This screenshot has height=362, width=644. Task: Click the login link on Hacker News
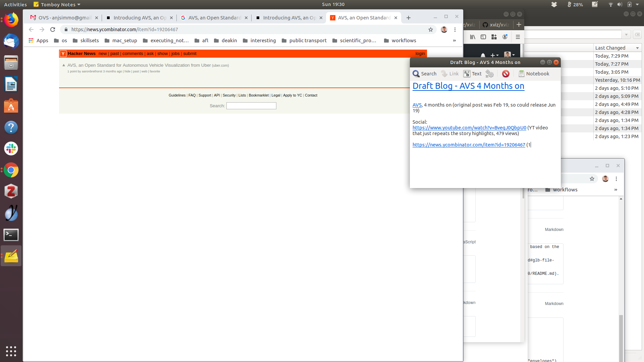pyautogui.click(x=420, y=54)
